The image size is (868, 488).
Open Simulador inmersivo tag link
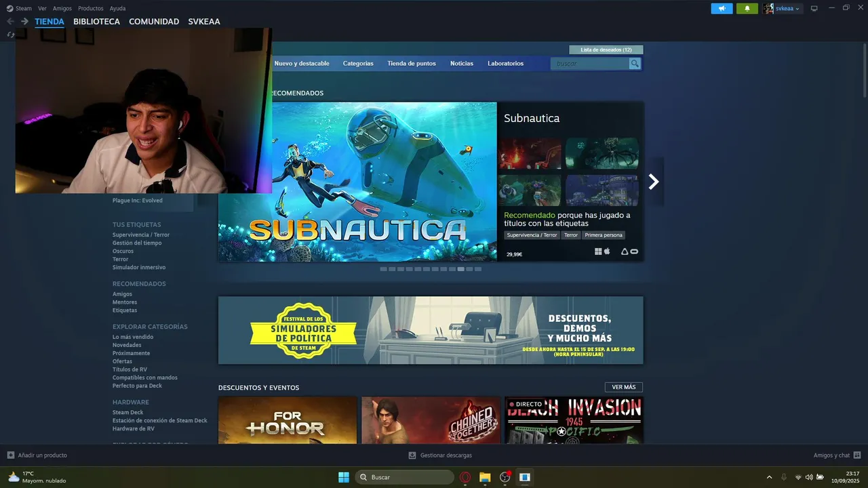point(139,268)
